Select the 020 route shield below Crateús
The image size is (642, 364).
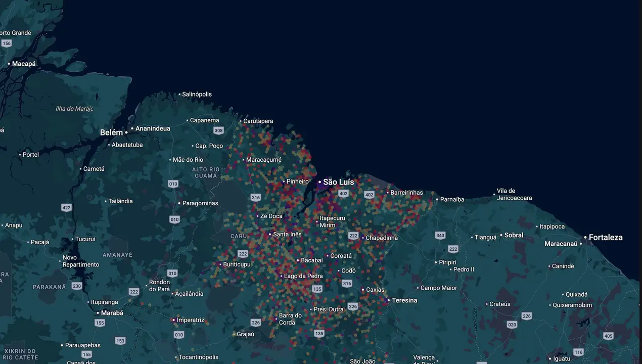(512, 325)
